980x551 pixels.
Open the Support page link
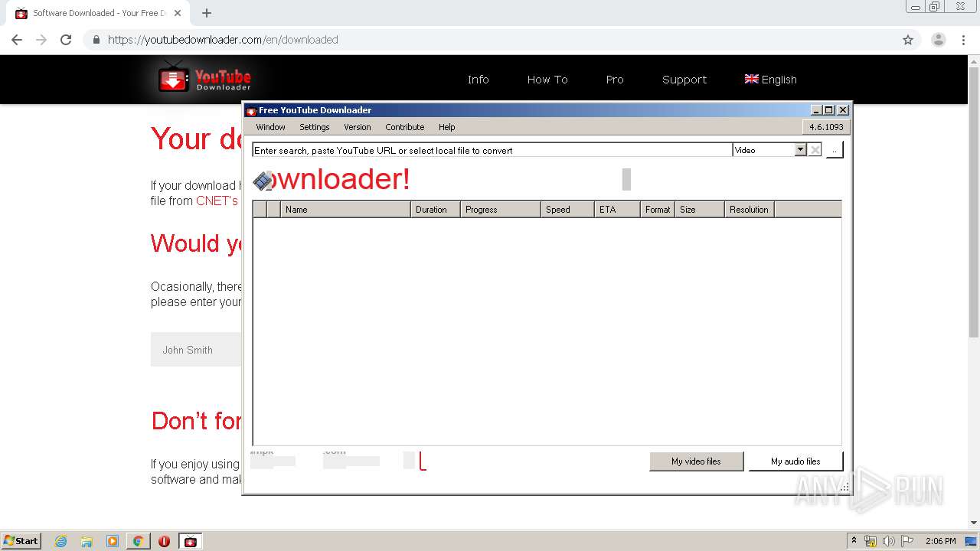(684, 80)
